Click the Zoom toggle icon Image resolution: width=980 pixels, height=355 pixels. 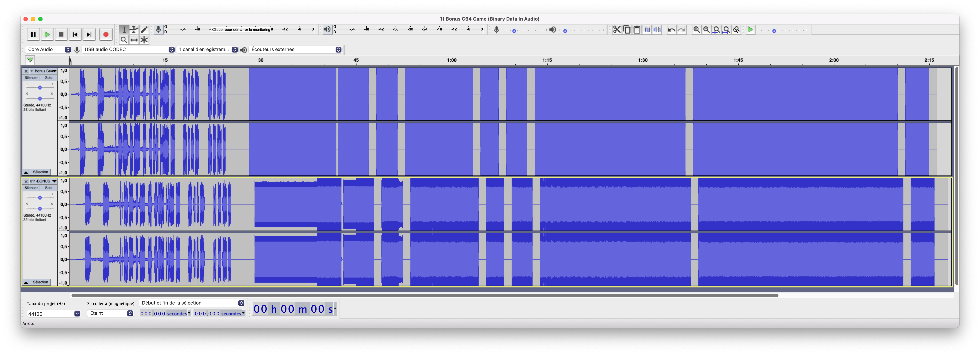click(x=736, y=30)
